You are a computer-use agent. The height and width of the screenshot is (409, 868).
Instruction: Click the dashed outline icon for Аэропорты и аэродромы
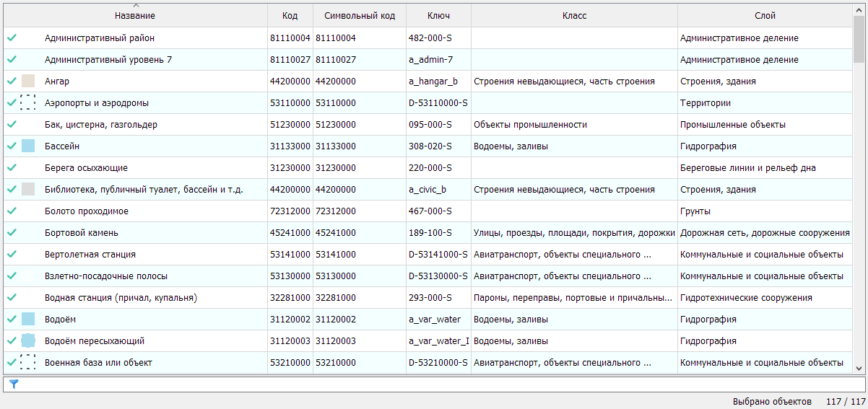click(x=28, y=103)
